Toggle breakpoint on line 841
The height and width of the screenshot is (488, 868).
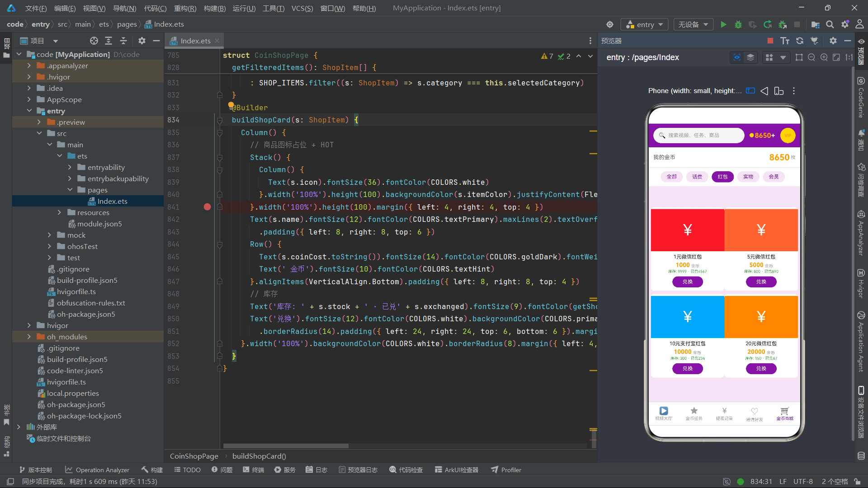207,207
